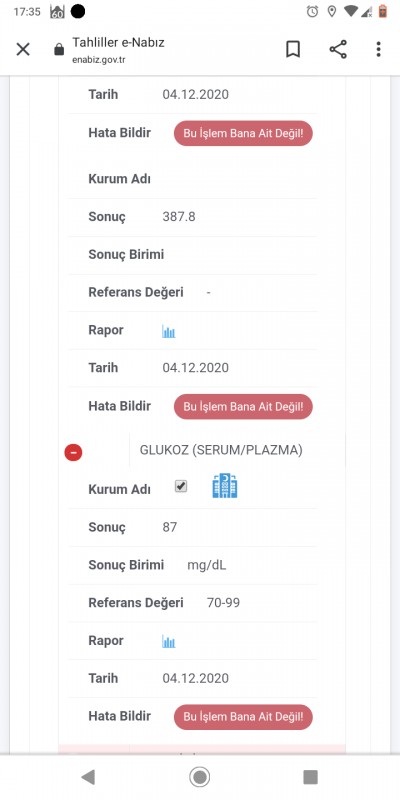This screenshot has height=800, width=400.
Task: Tap the enabiz.gov.tr address text
Action: [98, 60]
